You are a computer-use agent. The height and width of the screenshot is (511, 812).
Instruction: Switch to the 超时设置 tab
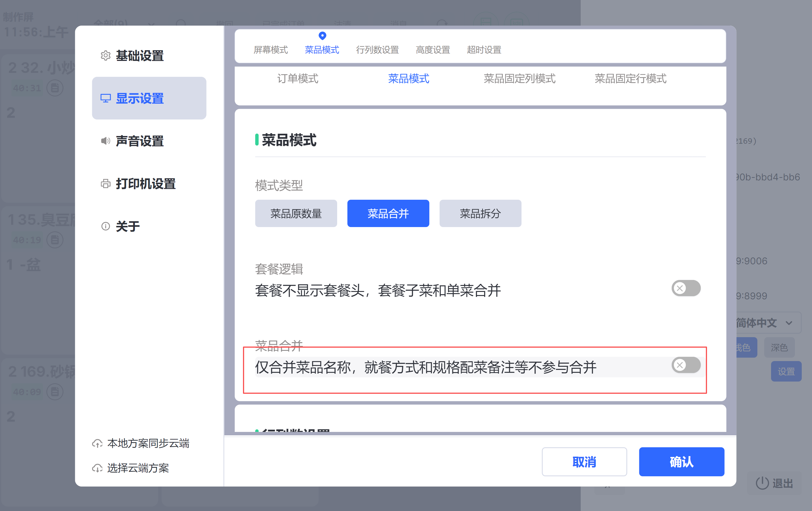pos(484,50)
